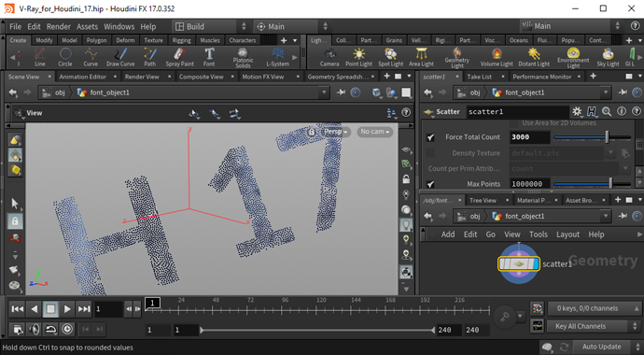Viewport: 644px width, 355px height.
Task: Toggle audio speaker button in playbar
Action: pos(35,329)
